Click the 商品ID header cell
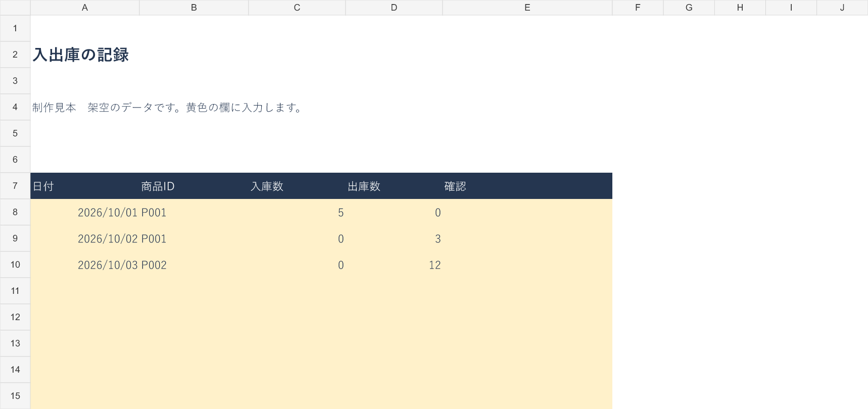Screen dimensions: 868x409 point(194,186)
